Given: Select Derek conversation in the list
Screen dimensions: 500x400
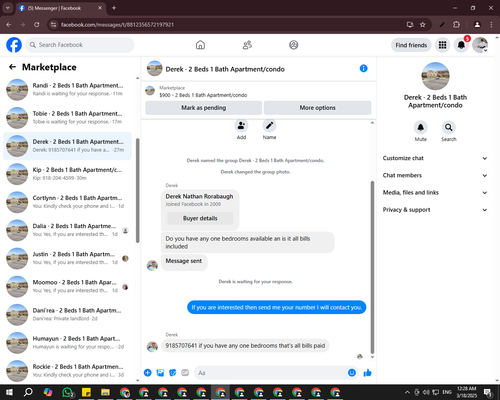Looking at the screenshot, I should [67, 146].
